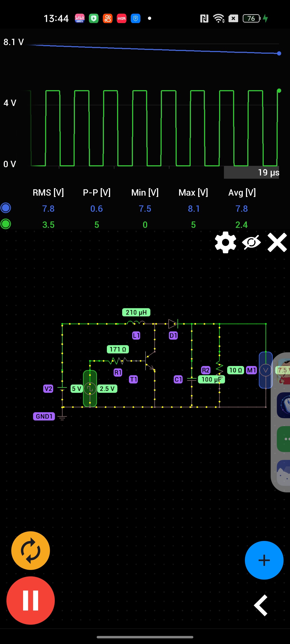Select the R1 resistor symbol
The height and width of the screenshot is (644, 290).
coord(118,361)
